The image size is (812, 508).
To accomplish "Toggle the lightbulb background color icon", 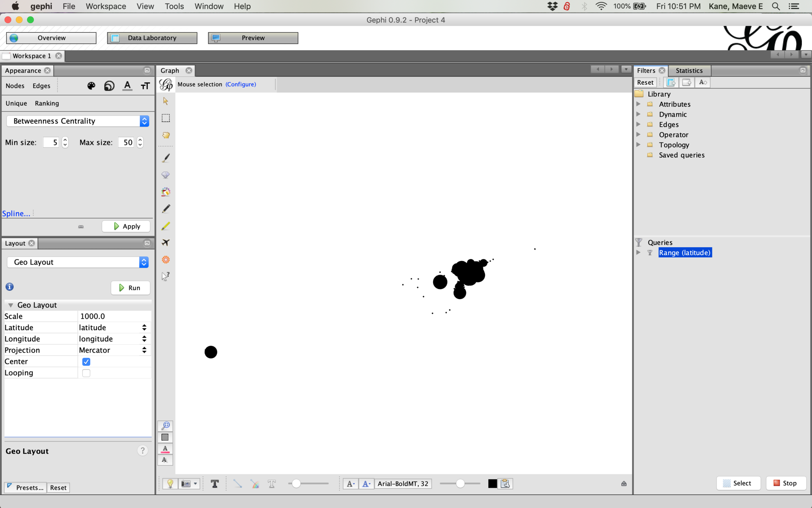I will (x=170, y=484).
